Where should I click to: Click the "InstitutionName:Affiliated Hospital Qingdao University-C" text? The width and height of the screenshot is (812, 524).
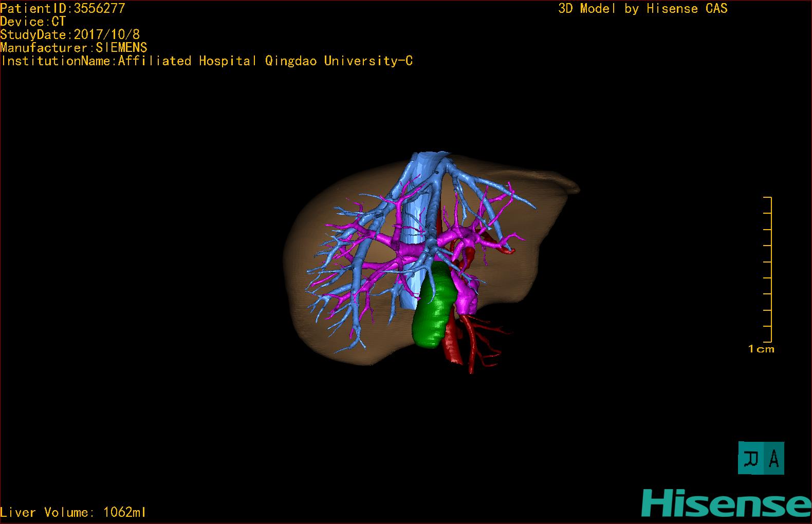point(207,61)
